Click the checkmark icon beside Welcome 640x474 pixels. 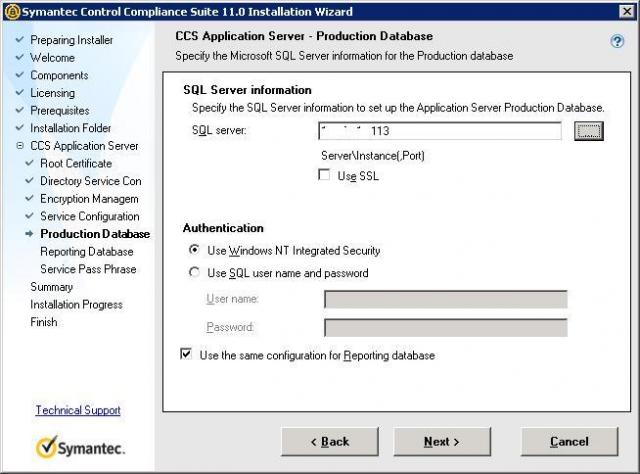19,57
